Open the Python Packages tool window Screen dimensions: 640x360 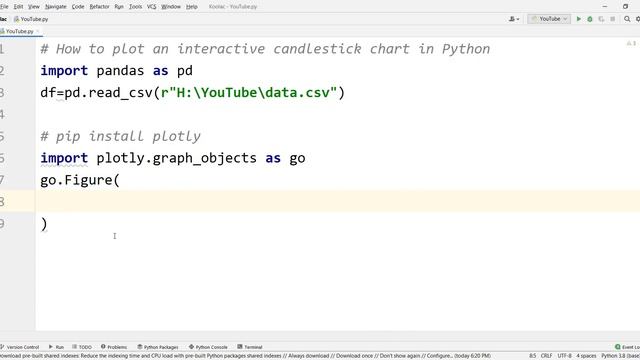(158, 347)
